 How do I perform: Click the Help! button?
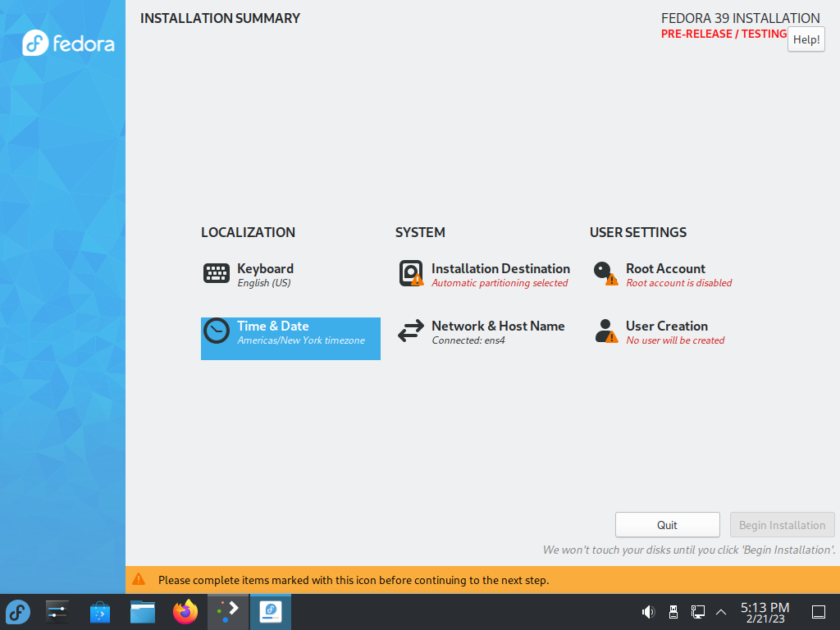pyautogui.click(x=806, y=39)
